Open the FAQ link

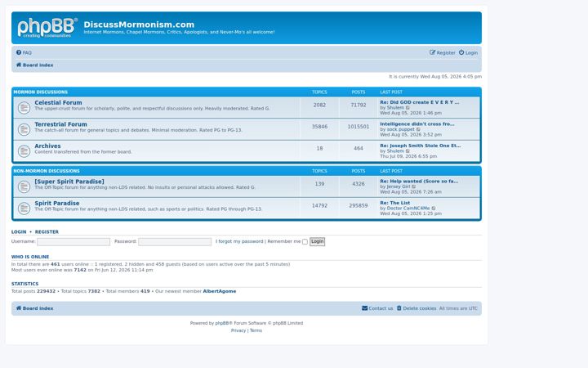27,53
